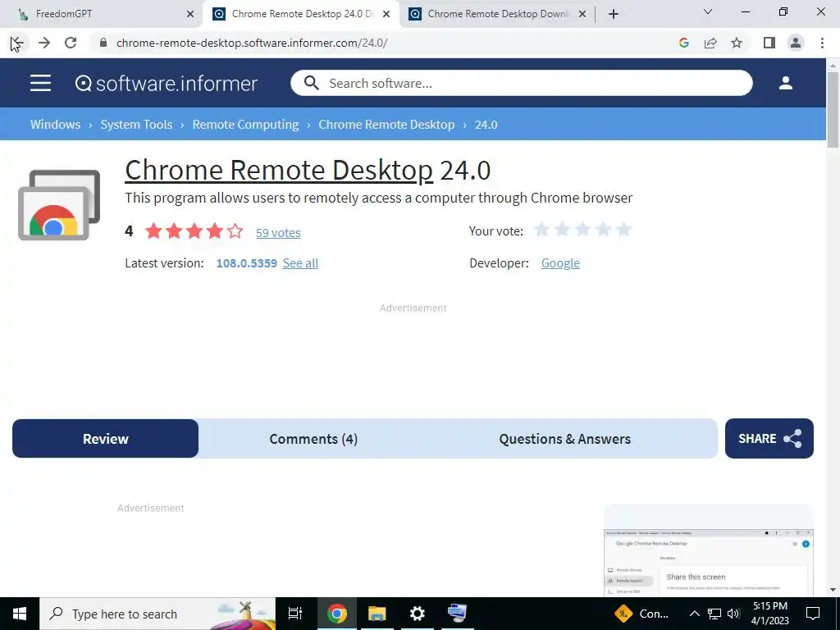The height and width of the screenshot is (630, 840).
Task: Click the taskbar clock showing 5:15 PM
Action: point(769,614)
